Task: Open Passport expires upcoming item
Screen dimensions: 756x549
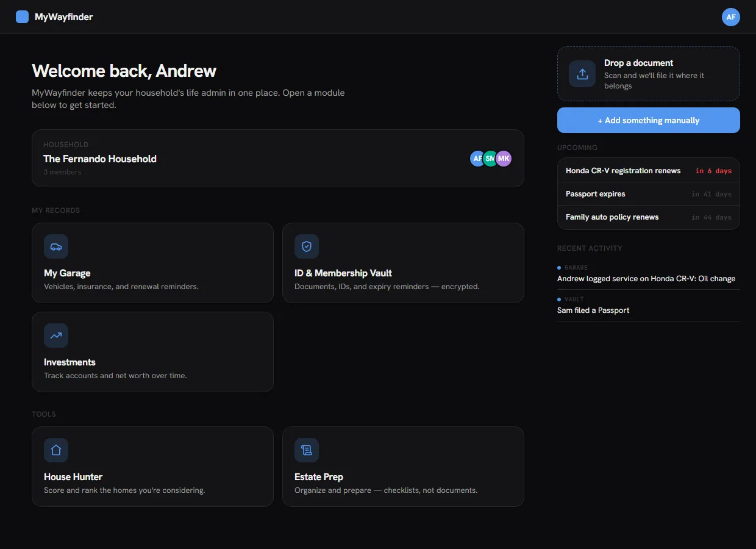Action: coord(649,194)
